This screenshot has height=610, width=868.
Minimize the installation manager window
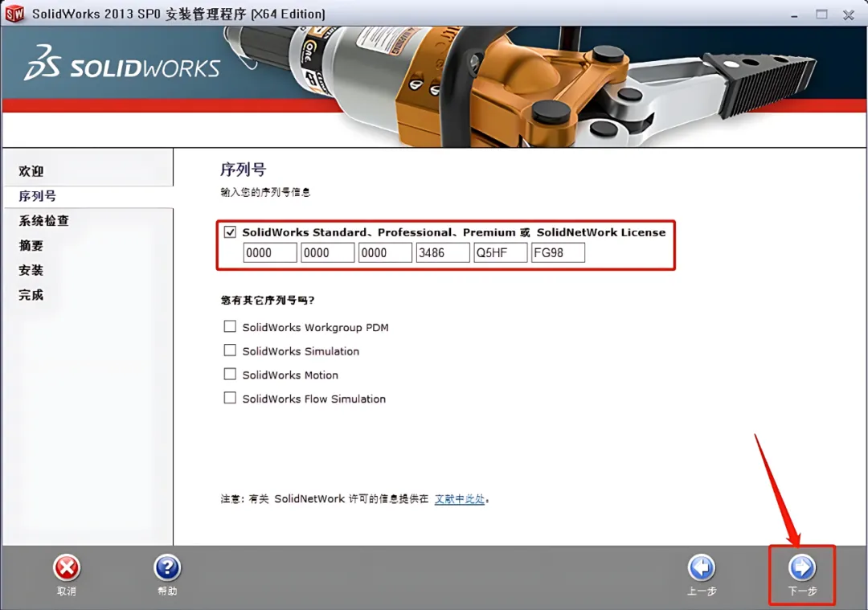tap(794, 15)
